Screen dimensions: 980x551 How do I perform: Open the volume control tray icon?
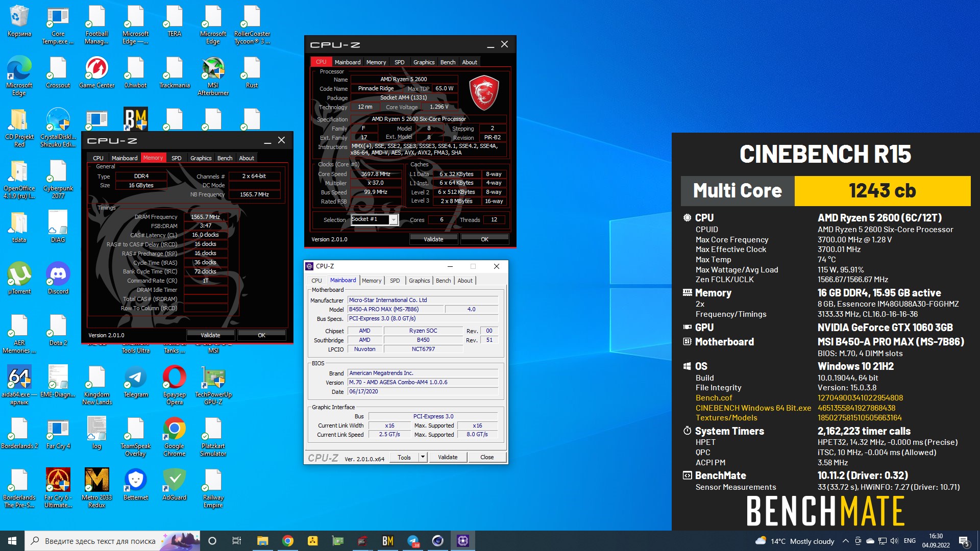pyautogui.click(x=894, y=541)
